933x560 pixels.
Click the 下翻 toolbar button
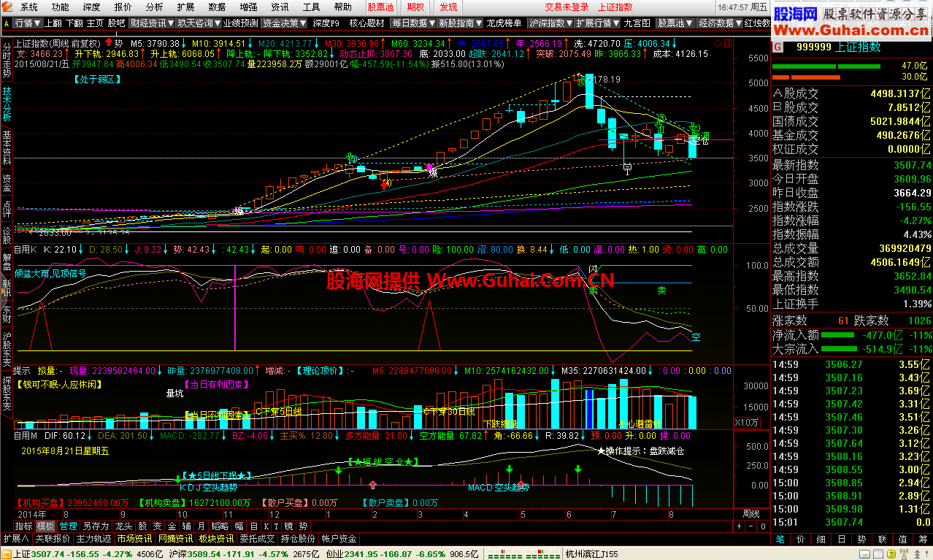tap(74, 23)
